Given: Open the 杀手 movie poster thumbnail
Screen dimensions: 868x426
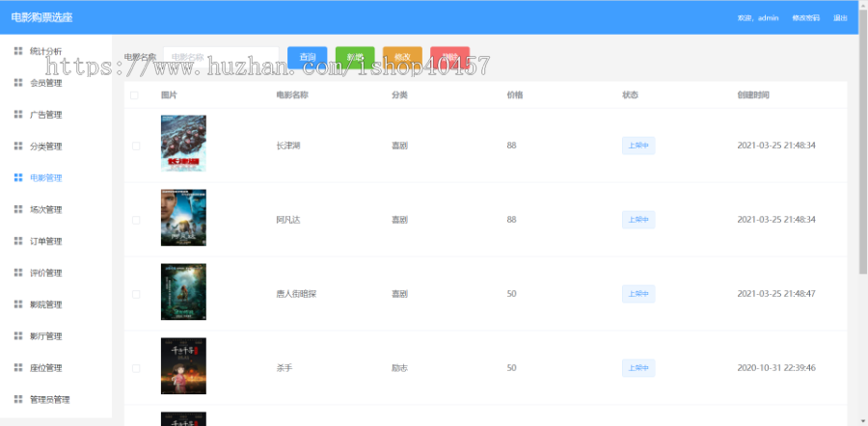Looking at the screenshot, I should (x=183, y=365).
